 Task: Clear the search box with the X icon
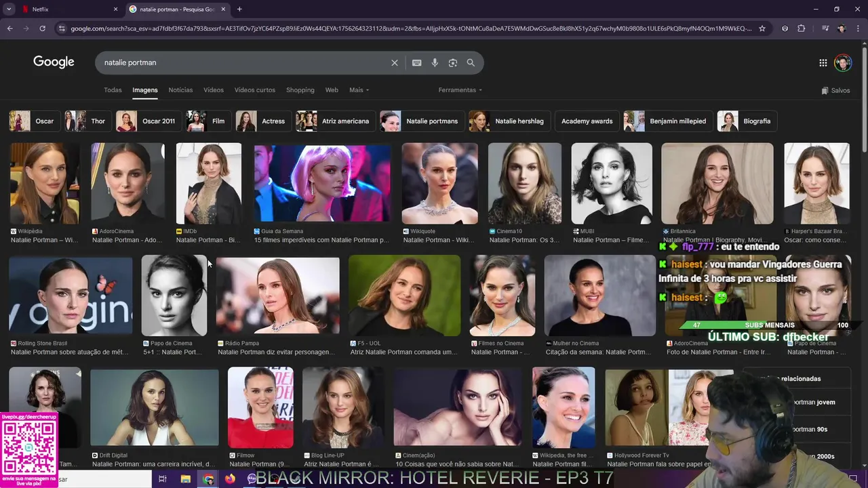click(395, 62)
